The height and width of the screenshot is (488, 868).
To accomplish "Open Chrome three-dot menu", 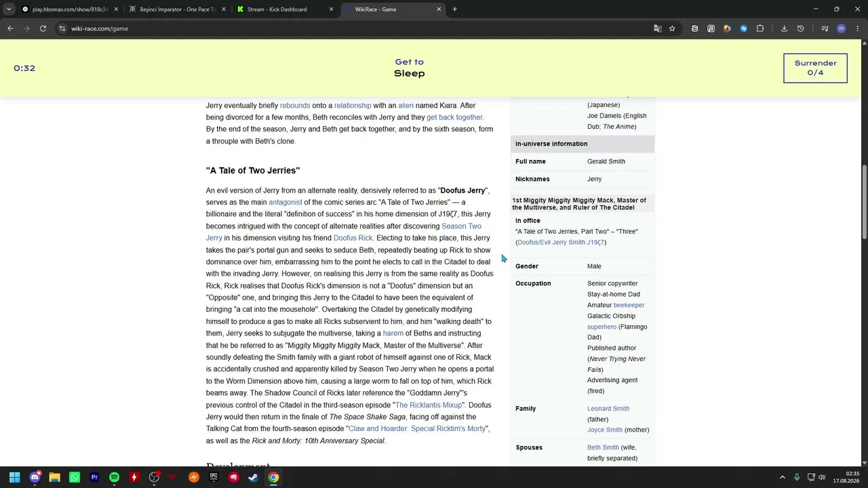I will click(x=858, y=28).
